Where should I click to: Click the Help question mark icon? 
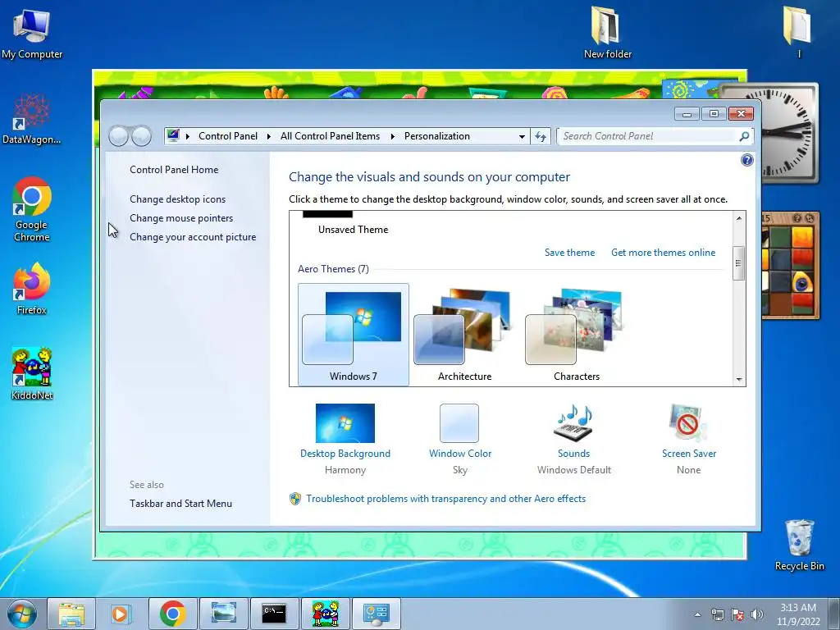point(746,160)
